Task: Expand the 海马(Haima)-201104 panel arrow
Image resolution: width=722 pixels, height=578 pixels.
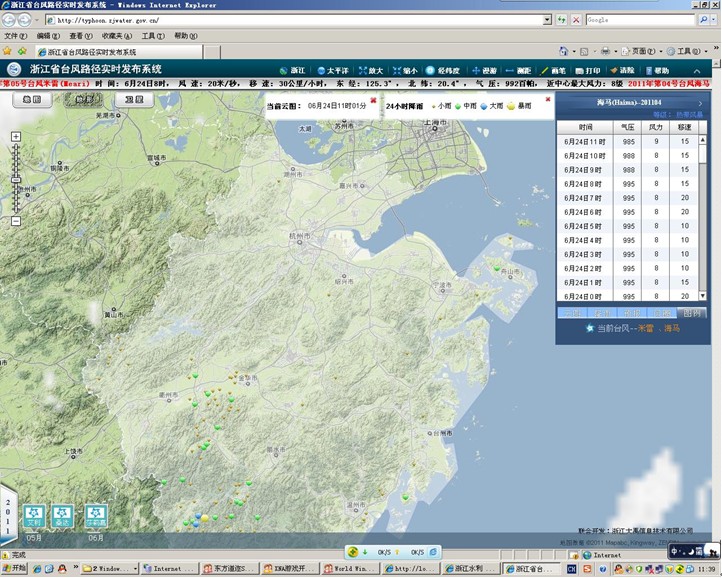Action: (700, 103)
